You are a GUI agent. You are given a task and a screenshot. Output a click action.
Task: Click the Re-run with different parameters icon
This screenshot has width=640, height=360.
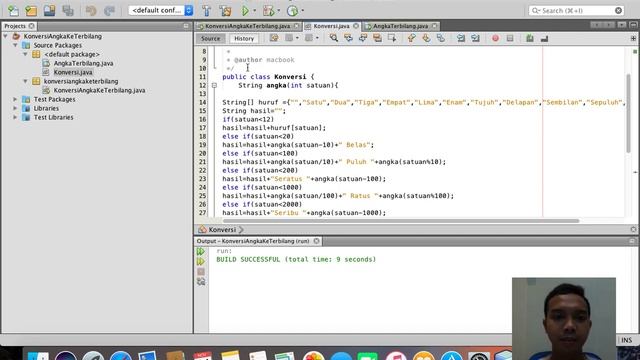201,261
